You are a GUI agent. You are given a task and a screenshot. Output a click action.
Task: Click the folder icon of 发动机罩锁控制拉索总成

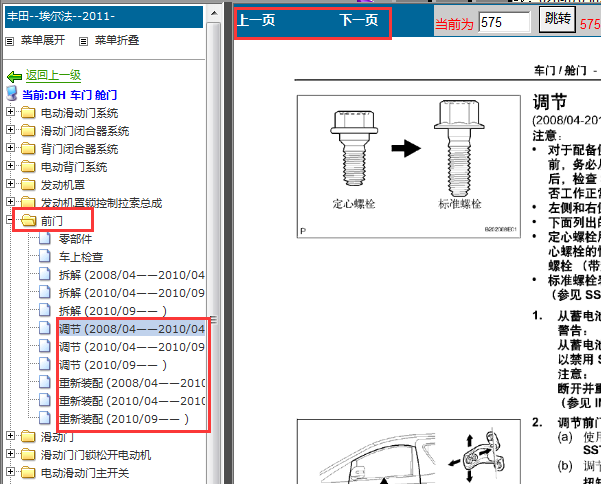point(28,202)
